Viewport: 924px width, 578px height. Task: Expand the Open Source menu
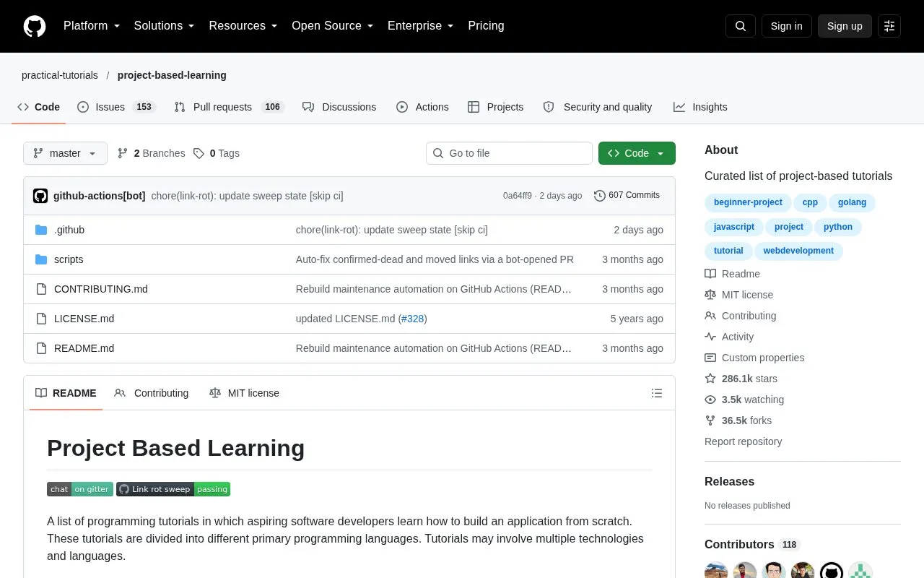point(333,26)
